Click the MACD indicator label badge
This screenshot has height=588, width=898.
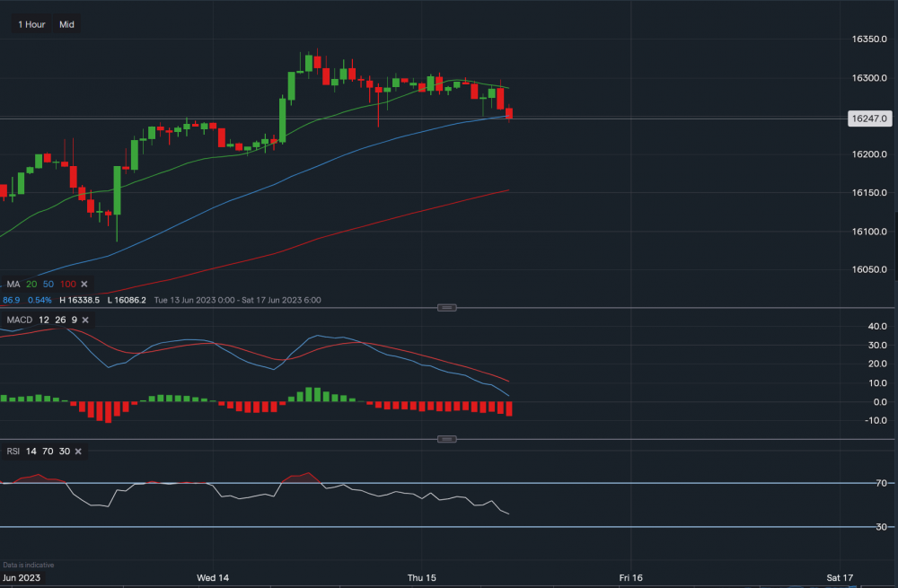click(x=22, y=321)
